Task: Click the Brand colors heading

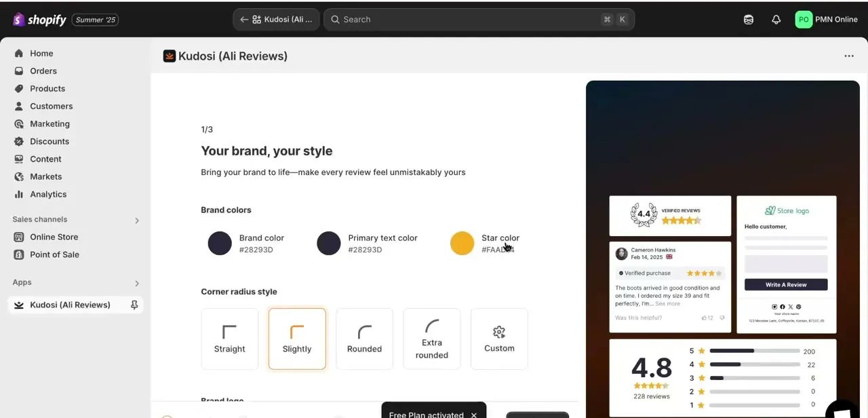Action: [226, 210]
